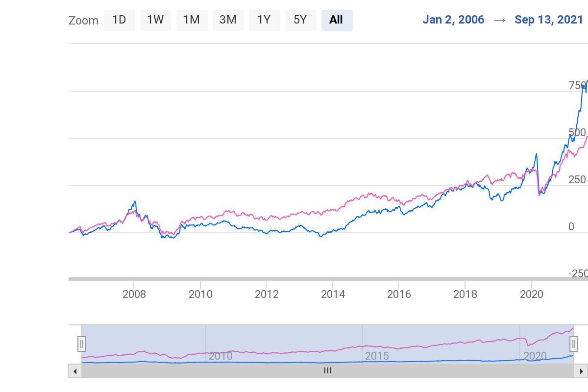Click the blue line's early 2020 spike
This screenshot has width=588, height=392.
pos(536,154)
